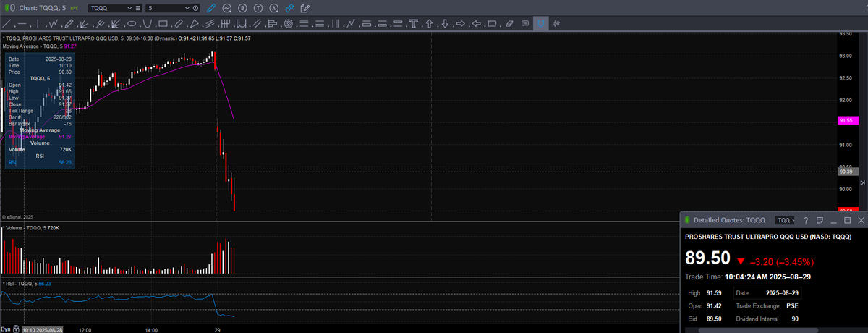The height and width of the screenshot is (333, 868).
Task: Select the concentric circles tool
Action: 289,24
